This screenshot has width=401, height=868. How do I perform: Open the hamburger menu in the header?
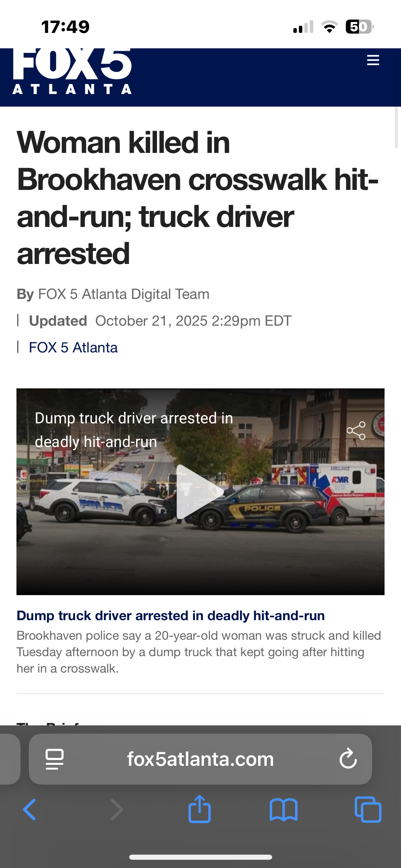click(373, 60)
